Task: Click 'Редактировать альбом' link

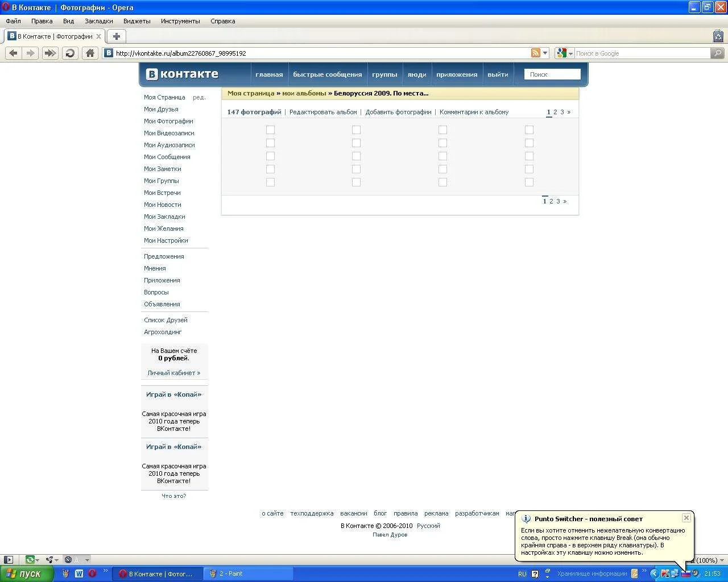Action: point(323,112)
